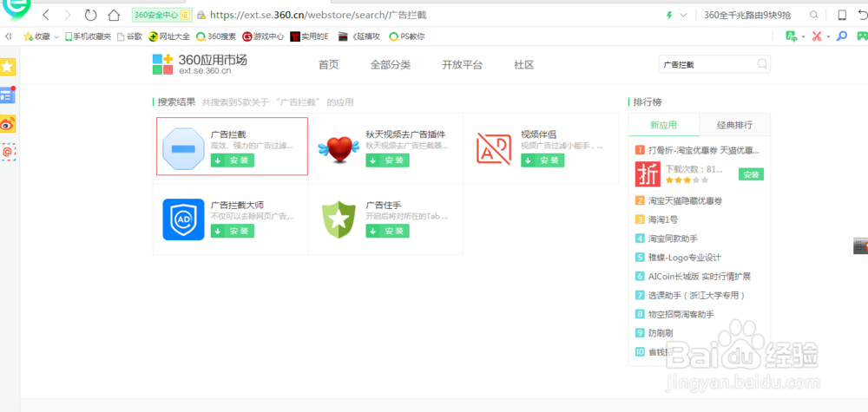Open 海淘1号 in the ranking
868x412 pixels.
point(662,219)
